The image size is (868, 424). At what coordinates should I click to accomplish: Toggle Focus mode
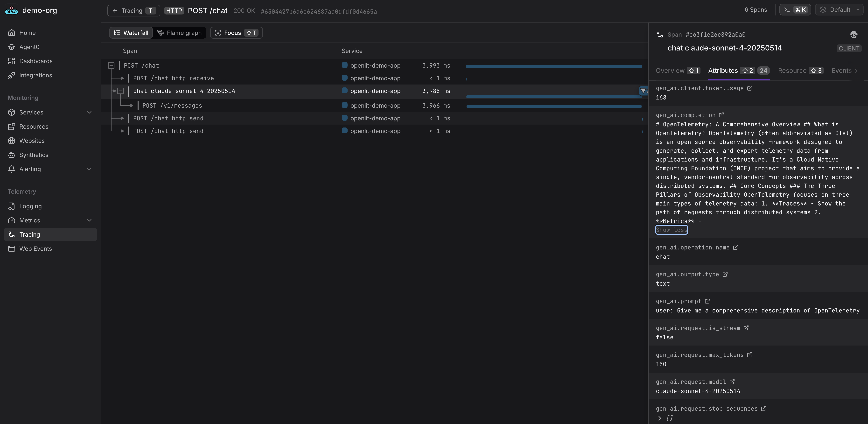[236, 33]
